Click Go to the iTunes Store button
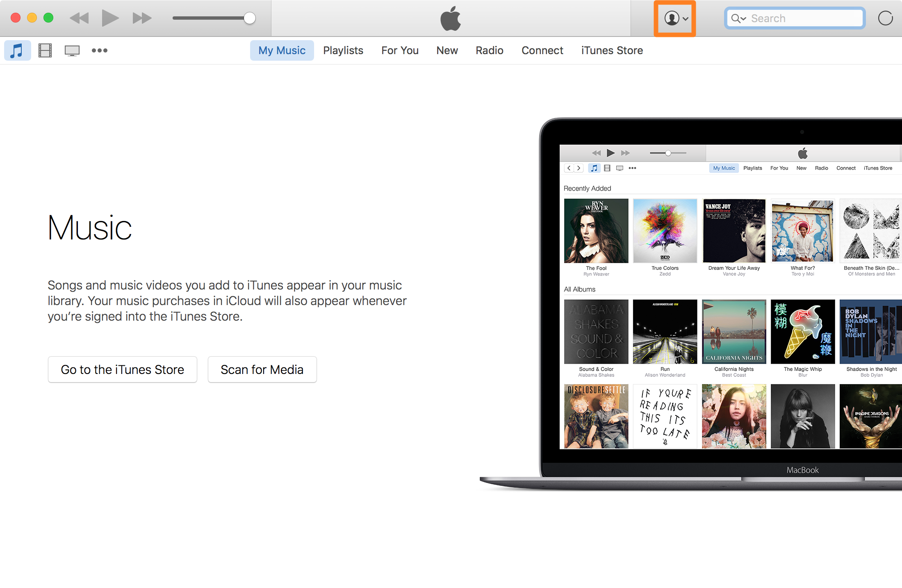Viewport: 902px width, 588px height. tap(122, 369)
